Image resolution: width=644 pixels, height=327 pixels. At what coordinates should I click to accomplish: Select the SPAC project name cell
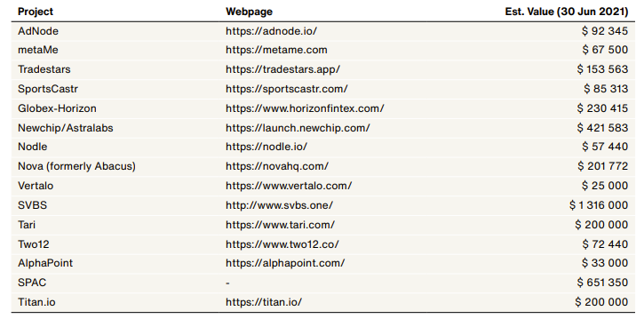[x=32, y=283]
